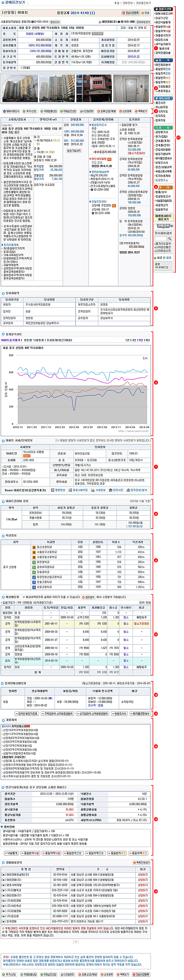Select the 1년 chart period

tap(128, 340)
